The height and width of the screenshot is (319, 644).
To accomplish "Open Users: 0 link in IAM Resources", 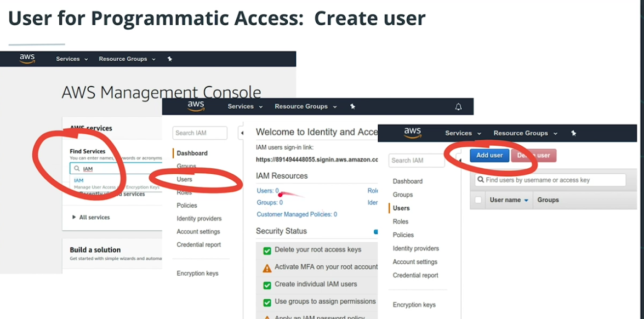I will (x=268, y=191).
